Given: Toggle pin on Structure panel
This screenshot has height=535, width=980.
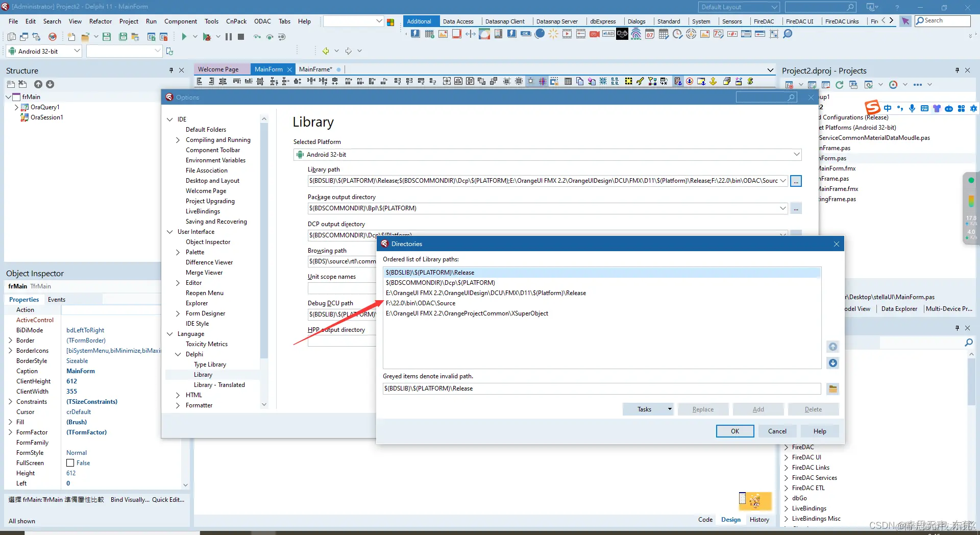Looking at the screenshot, I should (171, 70).
